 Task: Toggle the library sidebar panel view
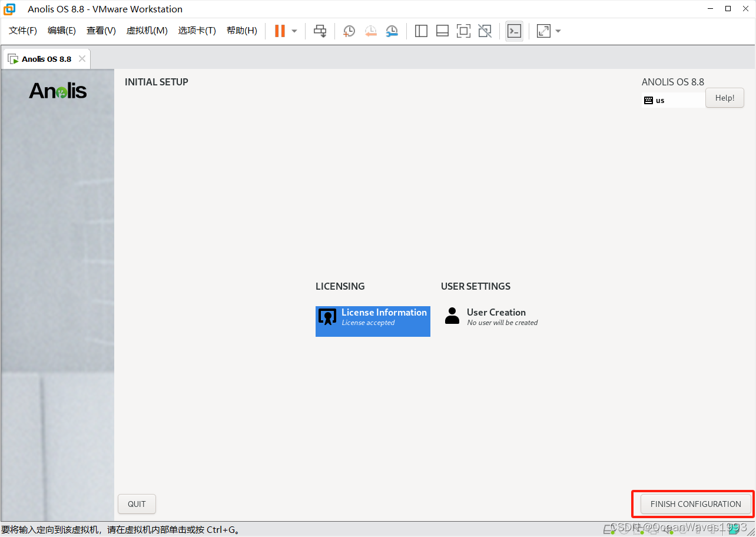pos(421,31)
